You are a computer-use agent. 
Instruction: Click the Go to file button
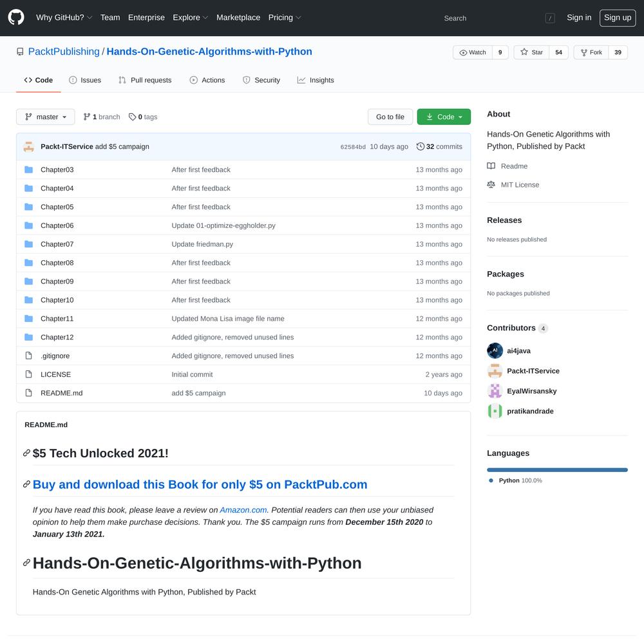pos(390,117)
